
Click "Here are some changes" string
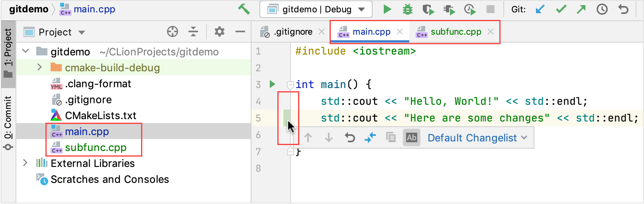(477, 118)
